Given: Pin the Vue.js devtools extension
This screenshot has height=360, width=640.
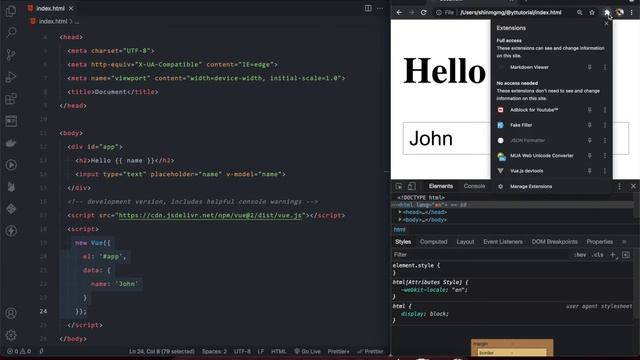Looking at the screenshot, I should [x=589, y=171].
